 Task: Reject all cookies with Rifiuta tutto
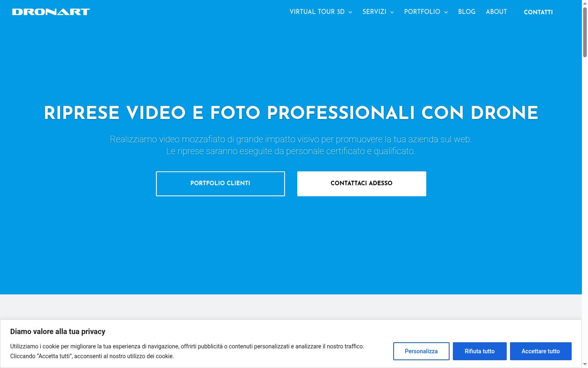(480, 351)
